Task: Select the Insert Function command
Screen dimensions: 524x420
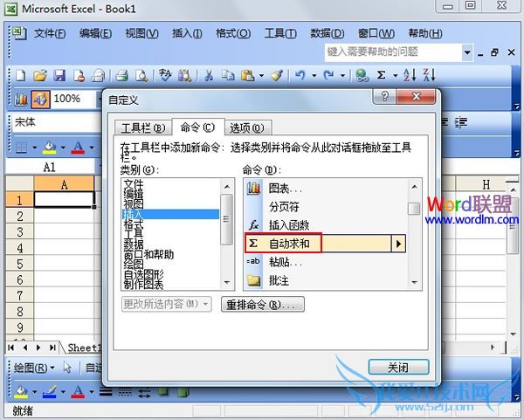Action: point(327,225)
